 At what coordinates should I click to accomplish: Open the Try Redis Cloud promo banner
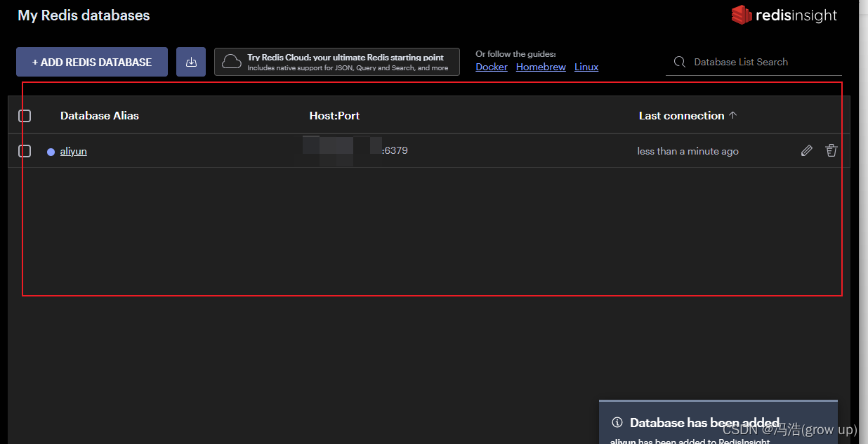tap(337, 62)
